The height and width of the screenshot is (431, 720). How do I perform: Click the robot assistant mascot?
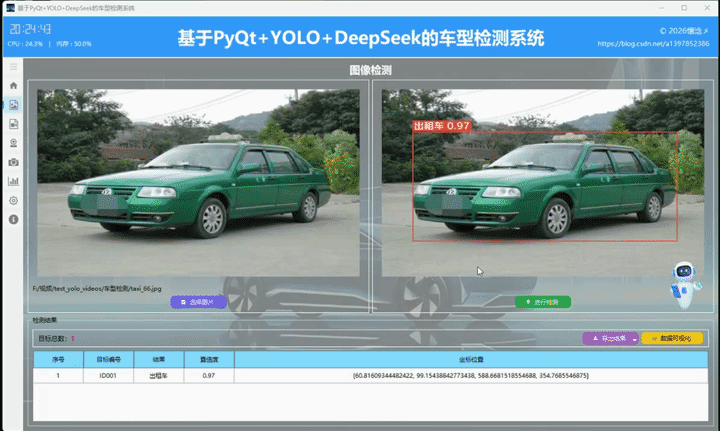[685, 285]
